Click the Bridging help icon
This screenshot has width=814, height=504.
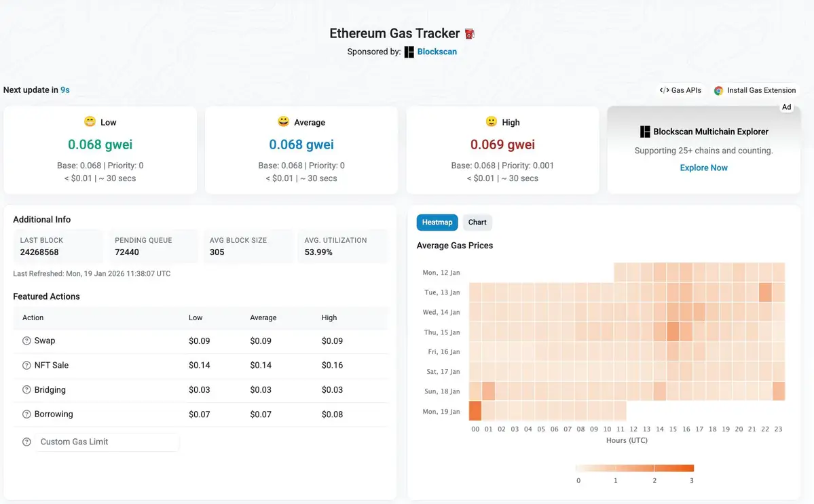pyautogui.click(x=26, y=389)
